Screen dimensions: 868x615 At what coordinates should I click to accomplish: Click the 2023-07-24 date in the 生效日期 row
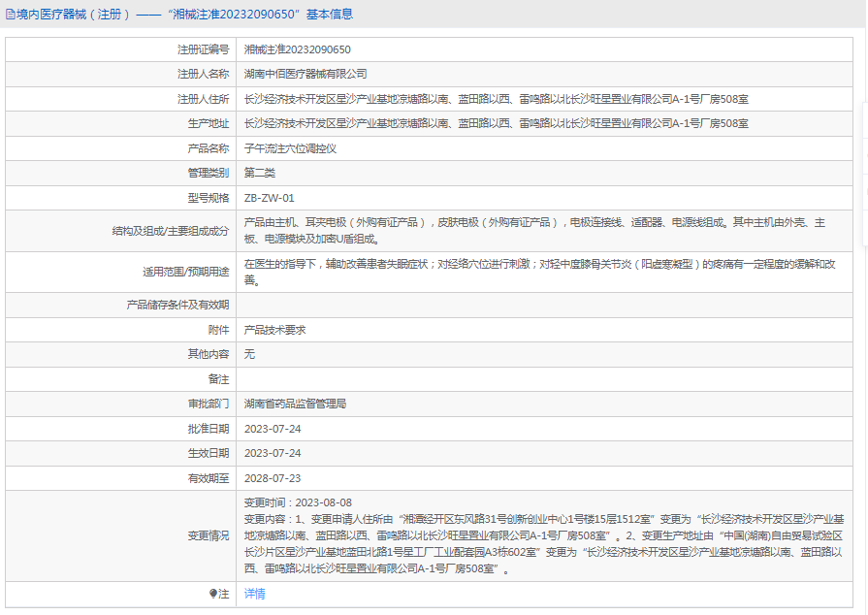(273, 453)
